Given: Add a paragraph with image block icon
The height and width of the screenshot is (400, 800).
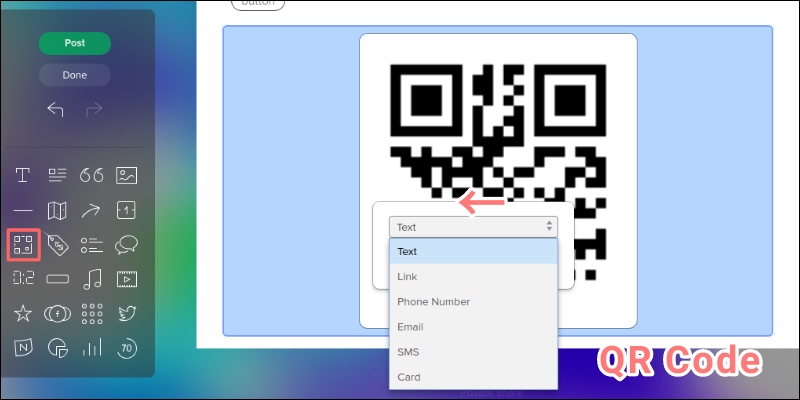Looking at the screenshot, I should click(x=57, y=175).
